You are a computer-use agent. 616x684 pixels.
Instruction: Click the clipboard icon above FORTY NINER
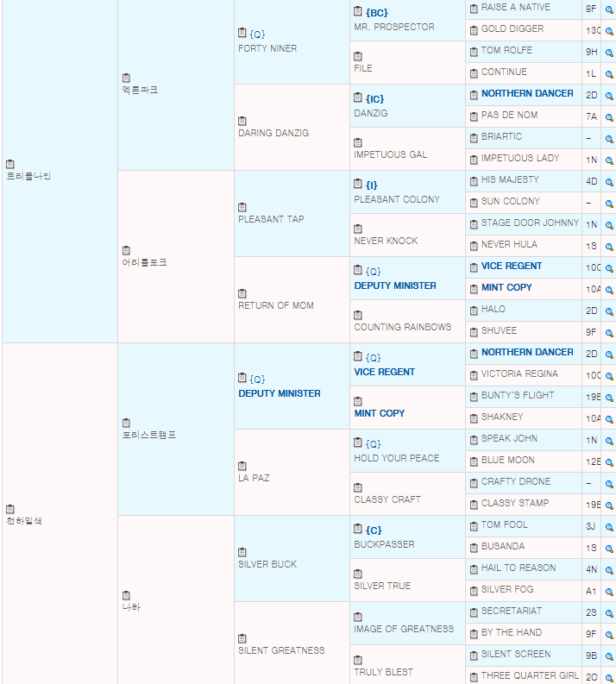(x=242, y=33)
